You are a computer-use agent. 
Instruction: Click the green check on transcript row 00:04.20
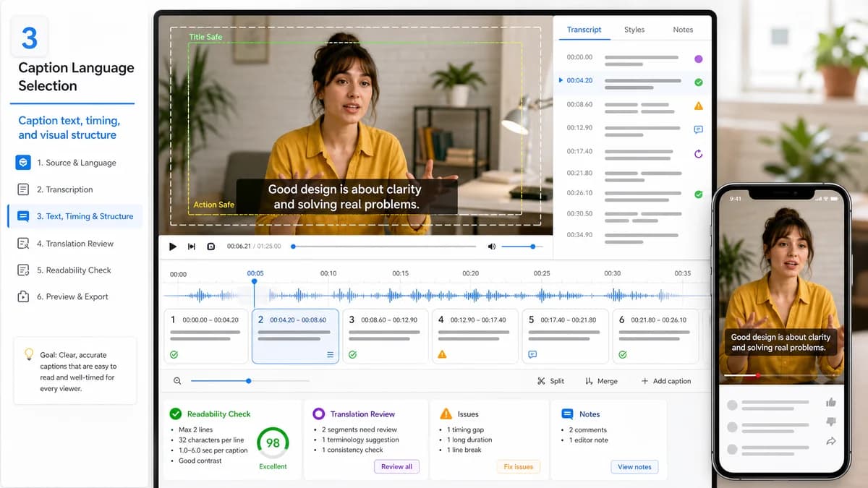[x=698, y=82]
